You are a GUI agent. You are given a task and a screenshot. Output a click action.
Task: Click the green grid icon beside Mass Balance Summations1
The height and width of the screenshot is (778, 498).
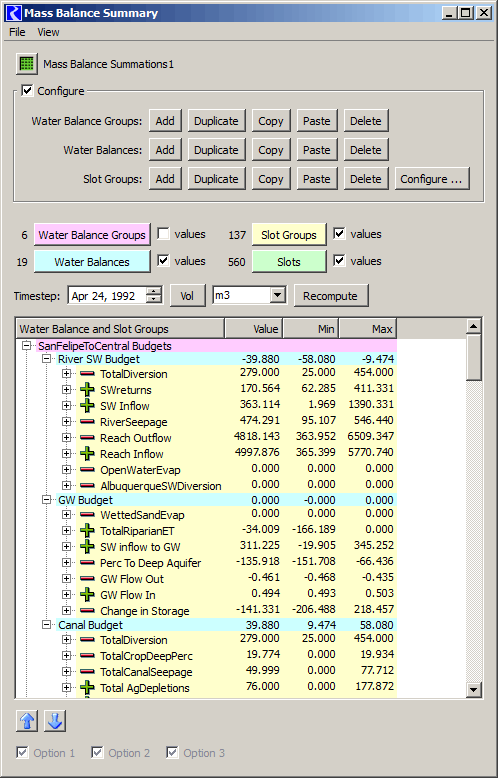click(27, 64)
